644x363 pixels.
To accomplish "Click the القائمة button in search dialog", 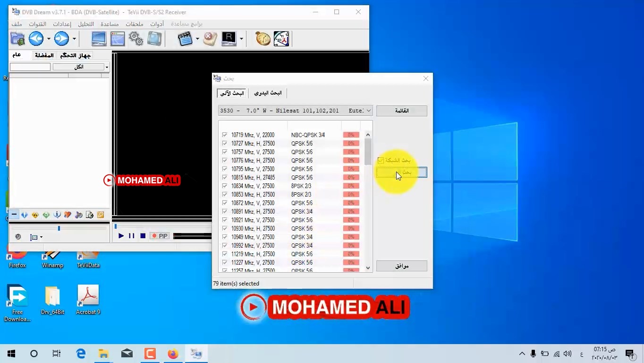I will coord(402,111).
